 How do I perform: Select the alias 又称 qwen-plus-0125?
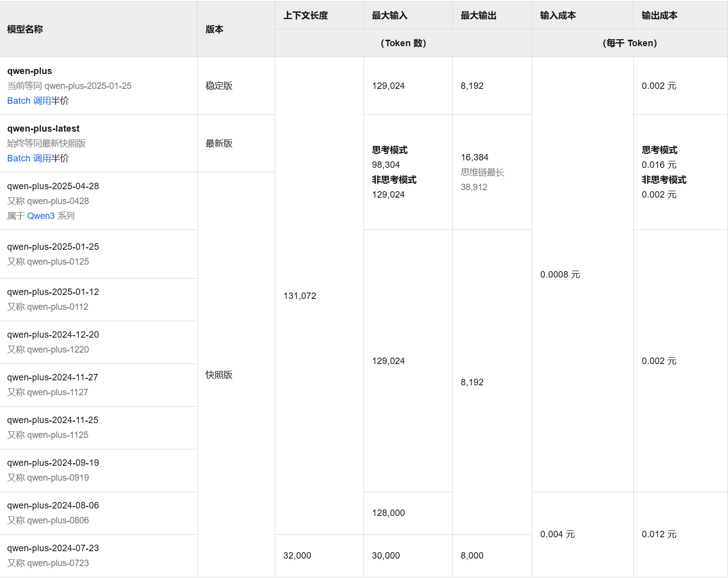click(48, 262)
